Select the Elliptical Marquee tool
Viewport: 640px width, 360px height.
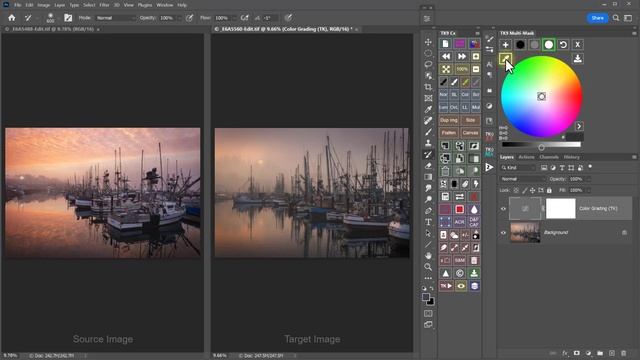coord(428,53)
